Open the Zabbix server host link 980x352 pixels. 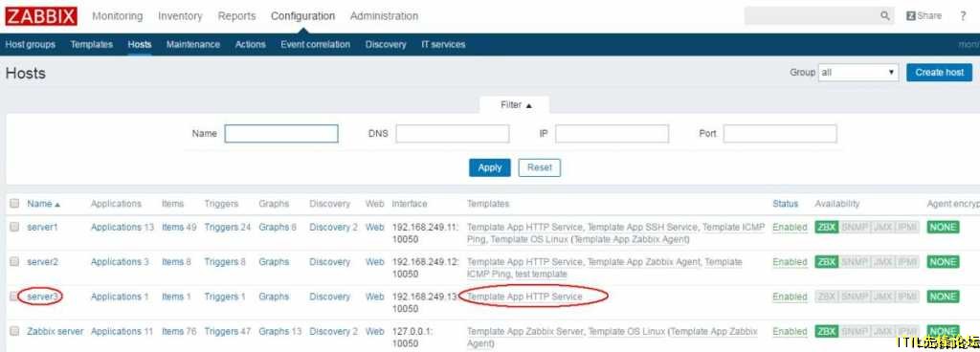[x=55, y=331]
